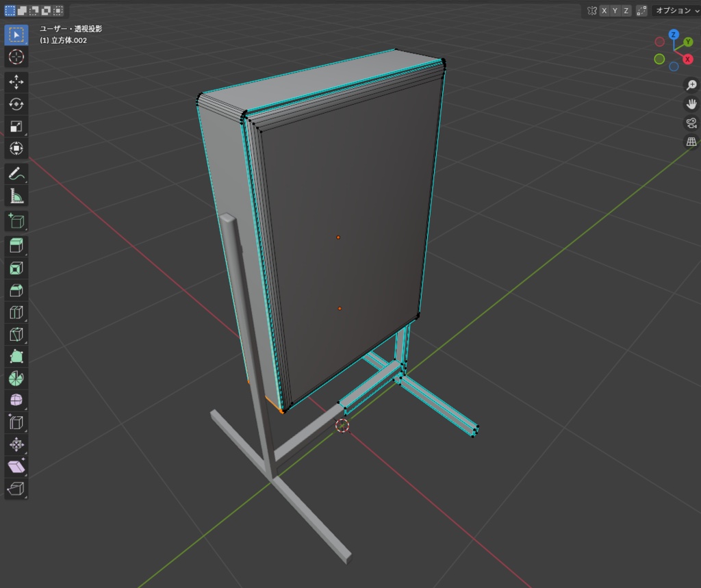This screenshot has width=701, height=588.
Task: Open the オプション dropdown
Action: pos(676,11)
